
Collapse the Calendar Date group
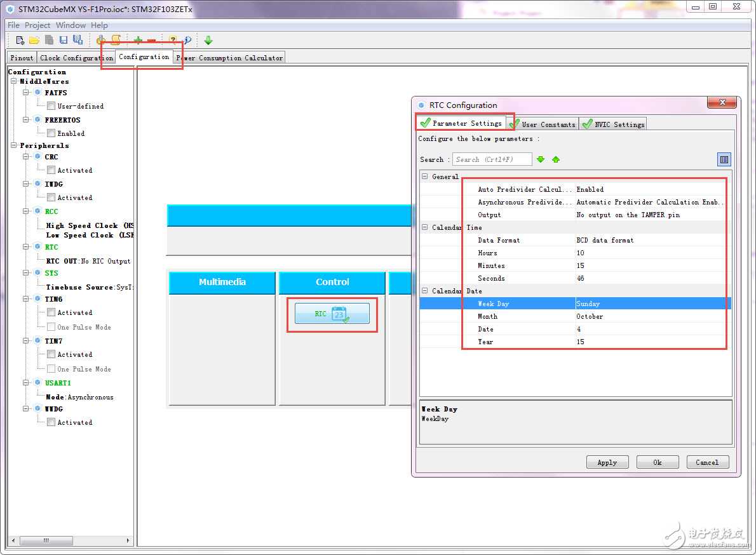tap(425, 290)
